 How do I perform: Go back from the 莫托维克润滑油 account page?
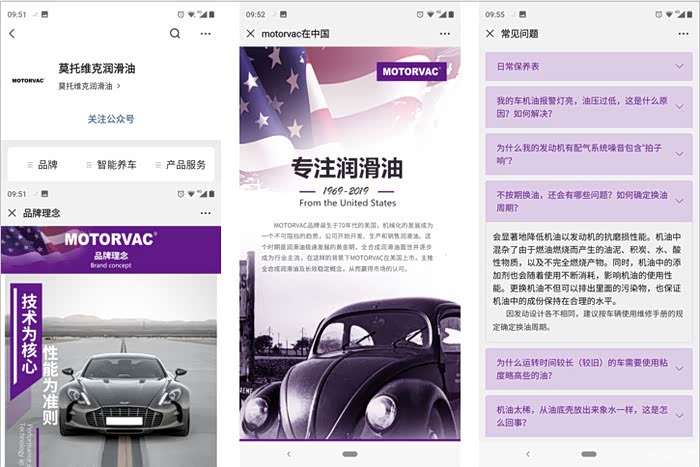tap(12, 33)
